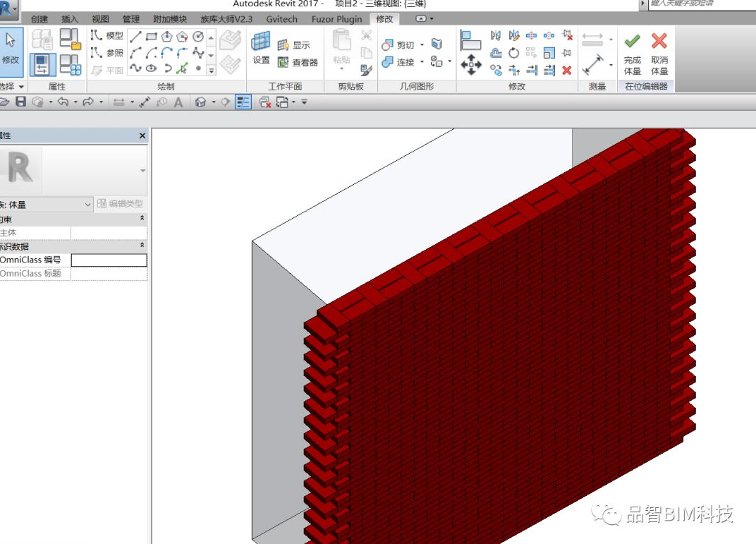Toggle the Properties palette button in 属性 panel

coord(43,64)
